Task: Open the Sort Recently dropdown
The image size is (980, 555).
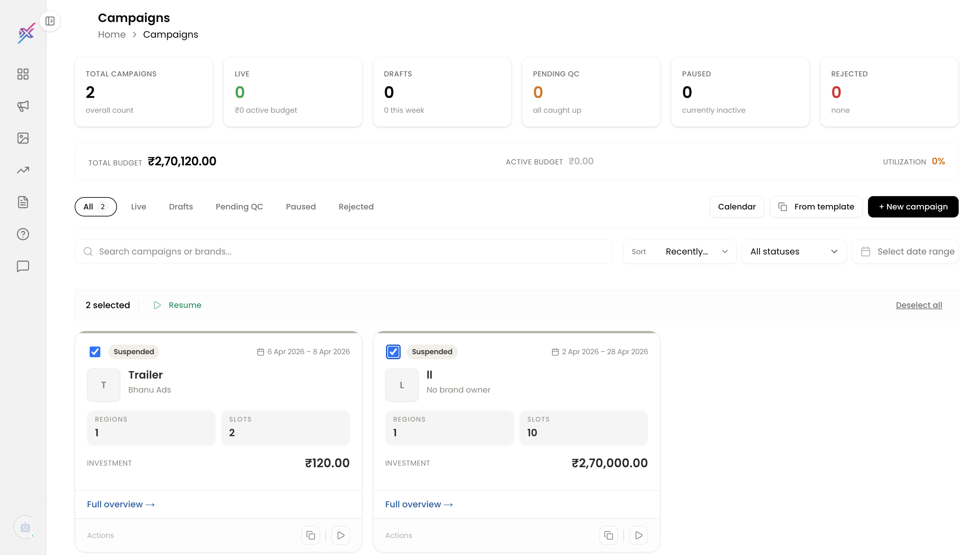Action: (x=679, y=251)
